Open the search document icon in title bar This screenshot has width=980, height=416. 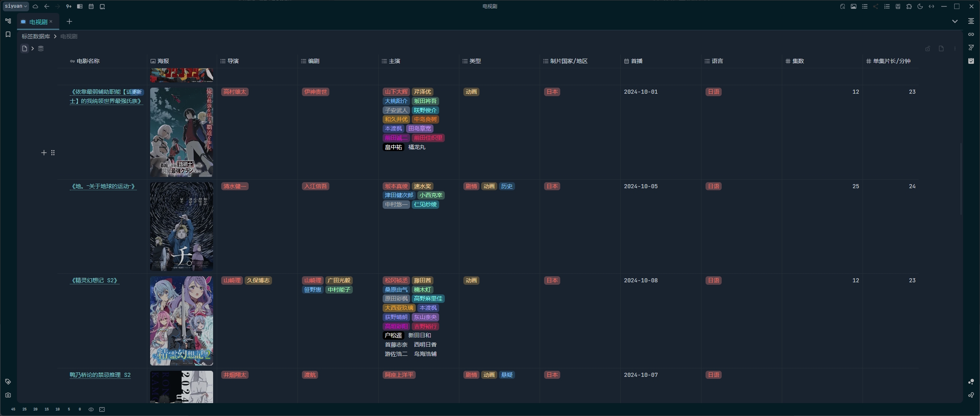click(x=842, y=6)
